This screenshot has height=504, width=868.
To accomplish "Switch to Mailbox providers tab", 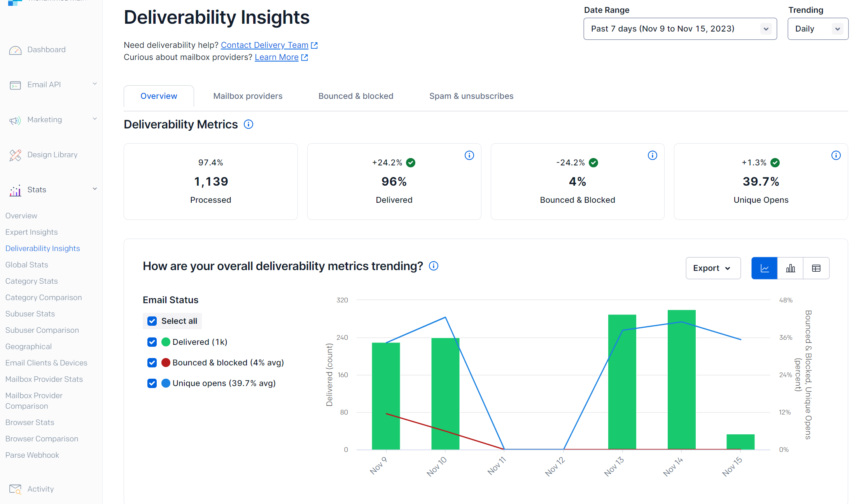I will 248,96.
